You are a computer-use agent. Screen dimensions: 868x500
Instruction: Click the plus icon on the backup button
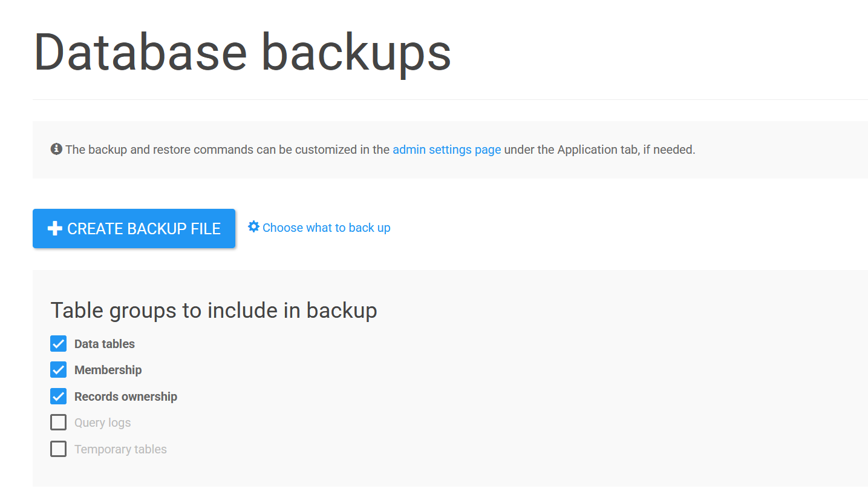pyautogui.click(x=54, y=228)
